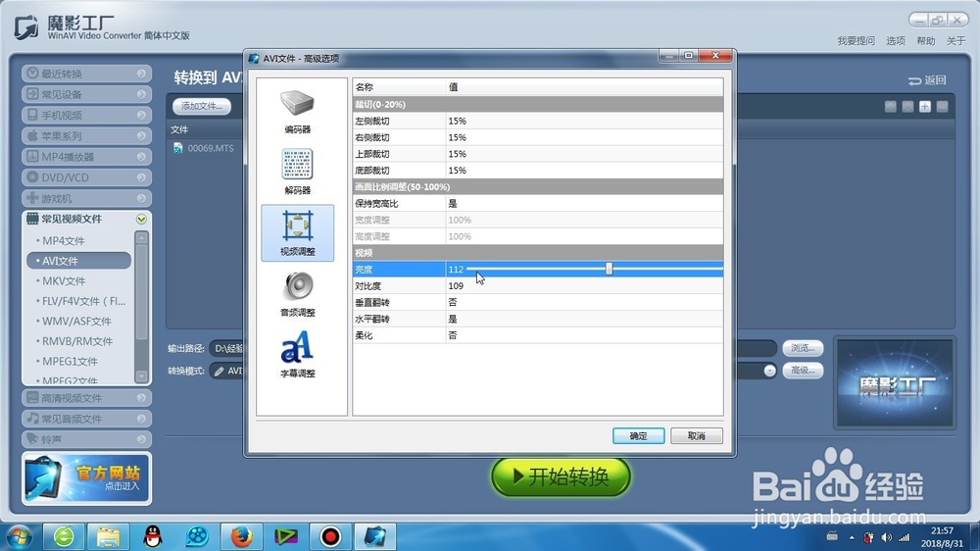This screenshot has width=980, height=551.
Task: Select RMVB/RM文件 in the format list
Action: (x=77, y=341)
